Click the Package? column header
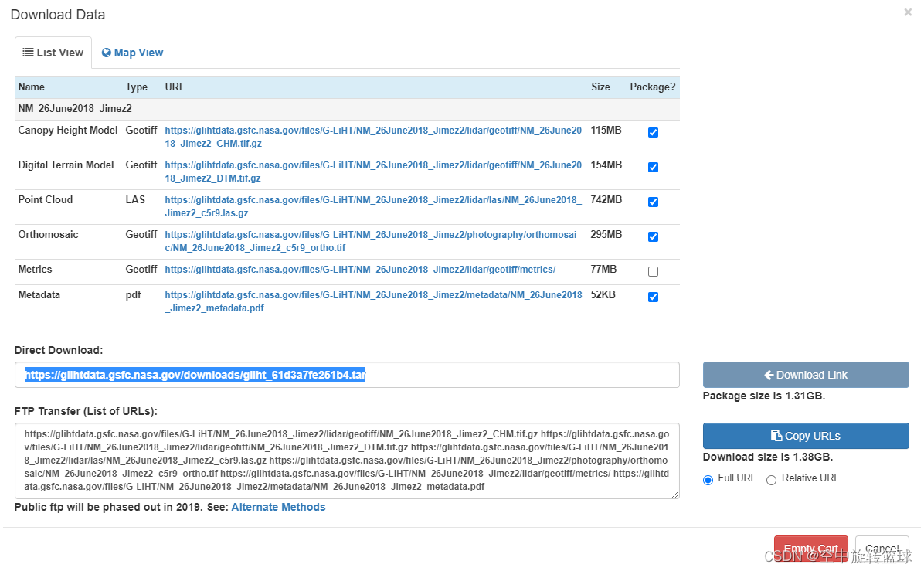 click(653, 87)
